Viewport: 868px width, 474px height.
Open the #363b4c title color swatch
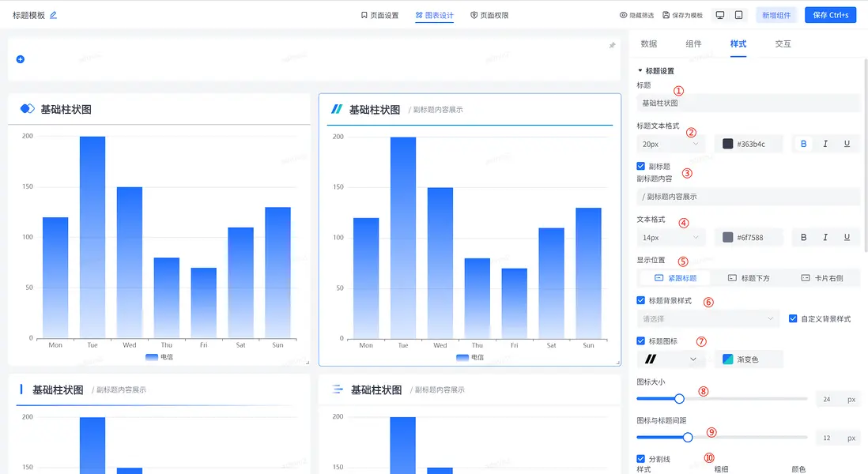click(727, 144)
